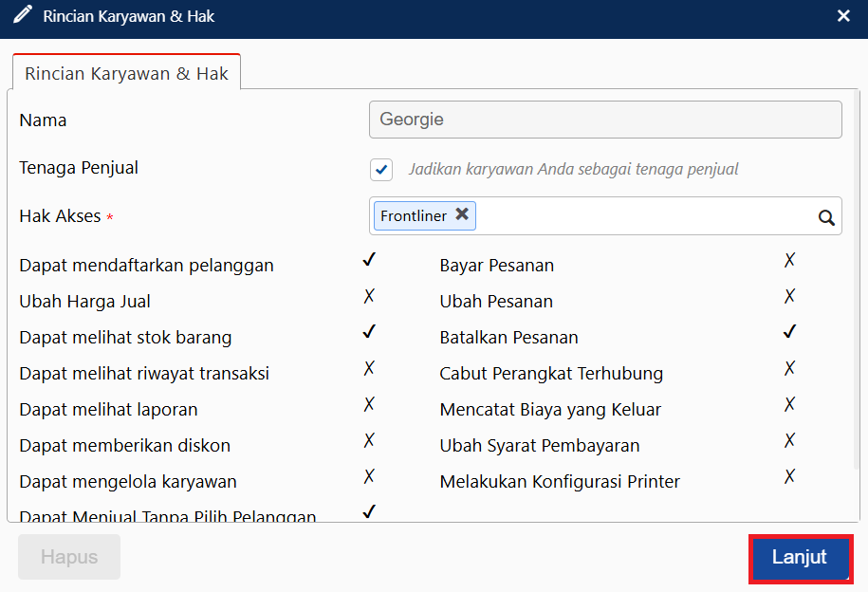Click the Nama input field
868x592 pixels.
(605, 120)
